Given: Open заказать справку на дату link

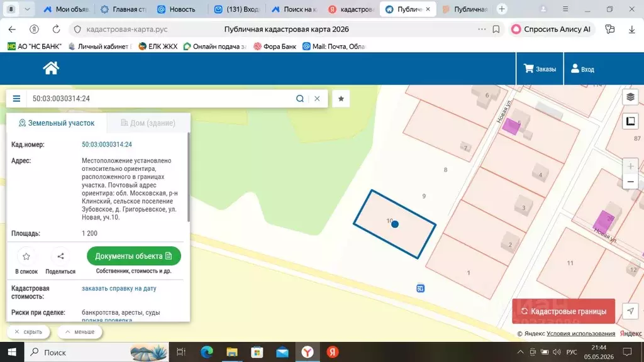Looking at the screenshot, I should [x=119, y=288].
